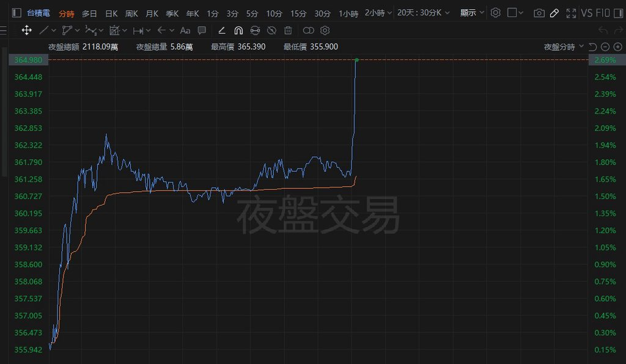Add a comment bubble annotation
Image resolution: width=626 pixels, height=364 pixels.
(202, 30)
